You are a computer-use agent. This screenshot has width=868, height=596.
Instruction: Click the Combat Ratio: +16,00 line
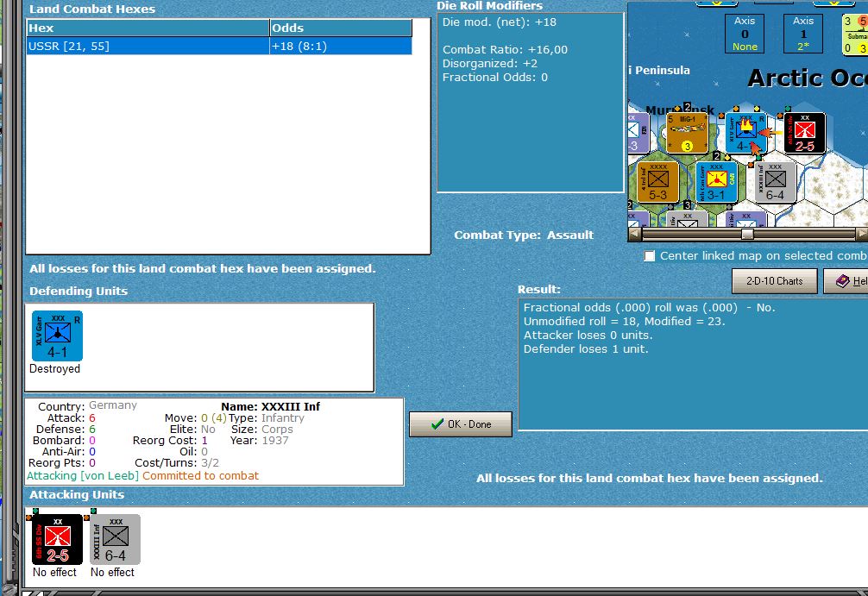click(x=505, y=50)
